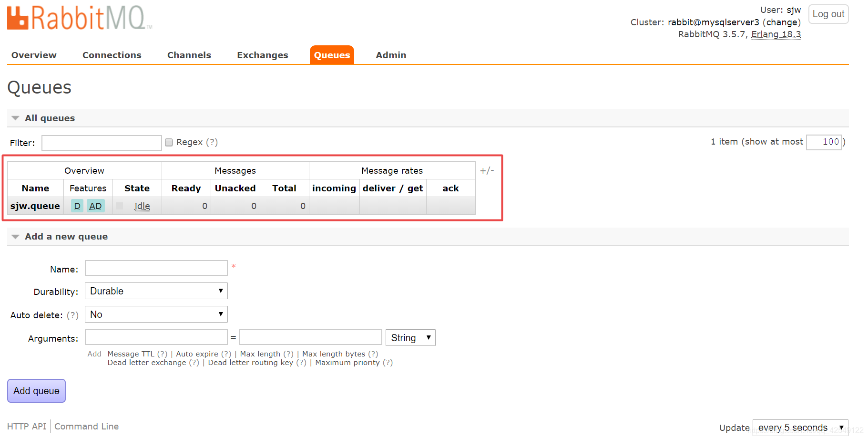Go to the Channels tab
Screen dimensions: 868x439
pyautogui.click(x=189, y=55)
